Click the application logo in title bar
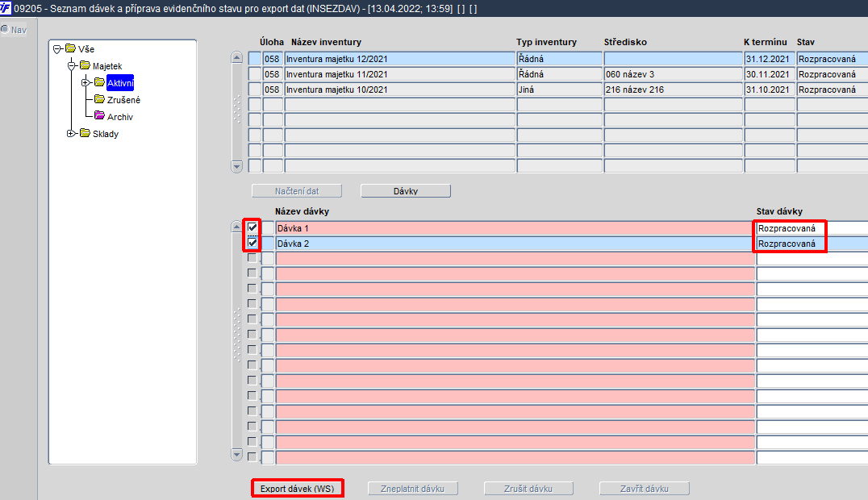The image size is (868, 500). [x=6, y=8]
